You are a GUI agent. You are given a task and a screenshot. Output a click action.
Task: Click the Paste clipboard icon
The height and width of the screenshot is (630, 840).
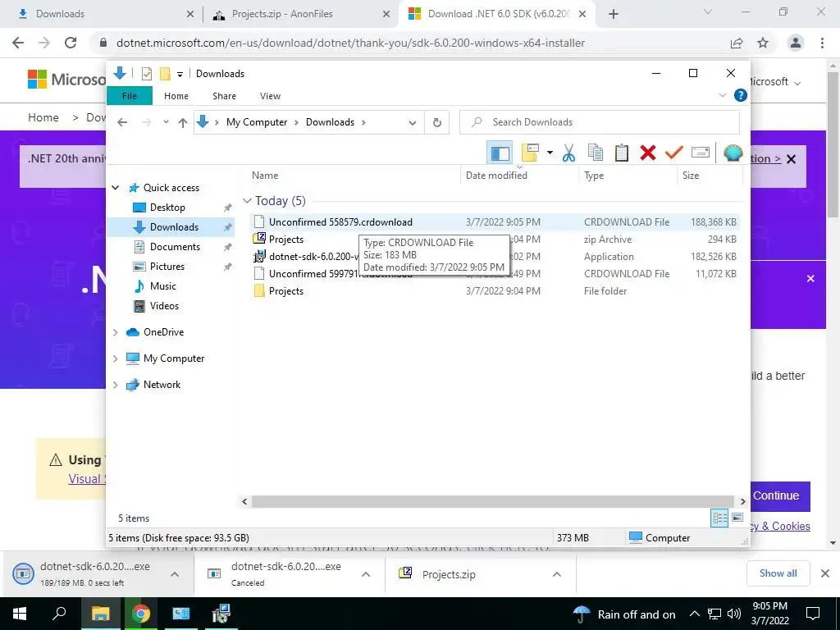[x=622, y=153]
